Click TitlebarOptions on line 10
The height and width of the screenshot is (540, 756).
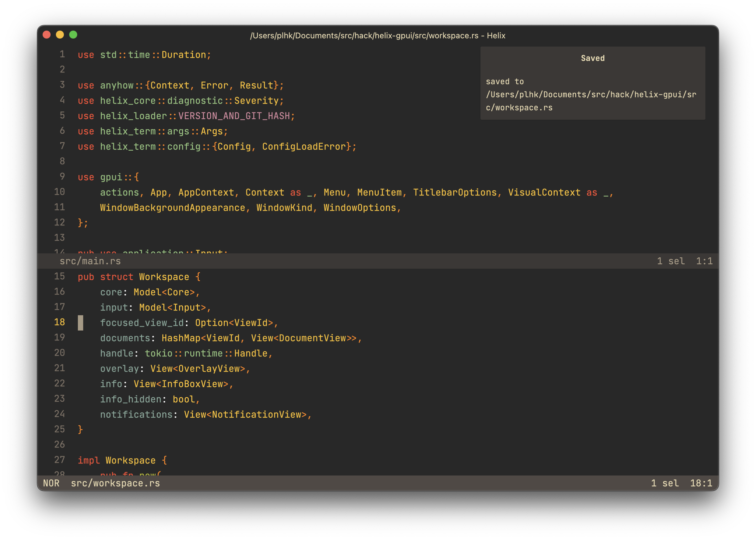point(455,193)
